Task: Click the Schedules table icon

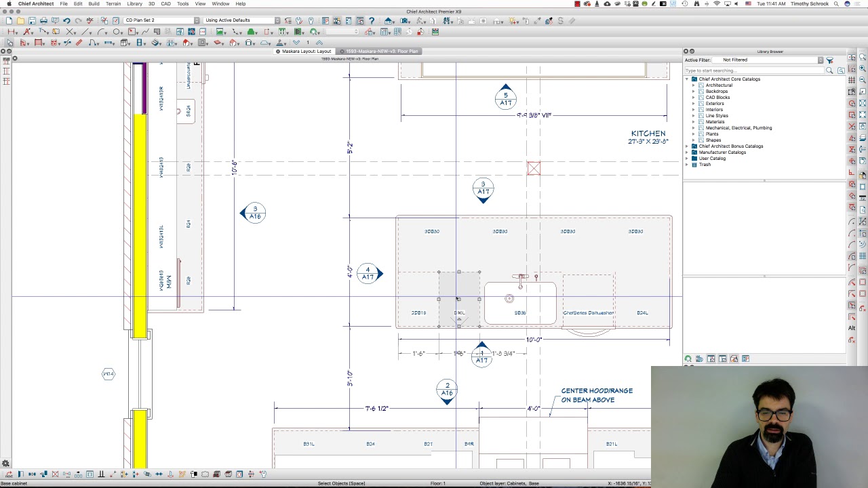Action: [x=385, y=32]
